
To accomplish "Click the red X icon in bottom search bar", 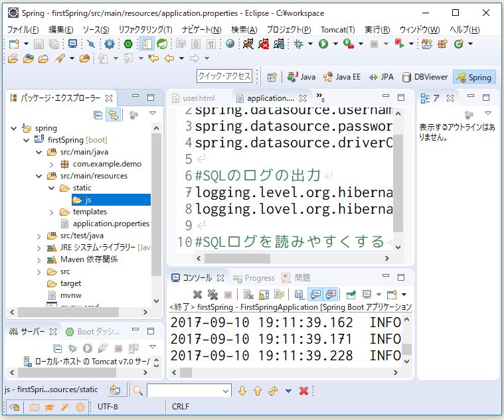I will click(x=303, y=391).
